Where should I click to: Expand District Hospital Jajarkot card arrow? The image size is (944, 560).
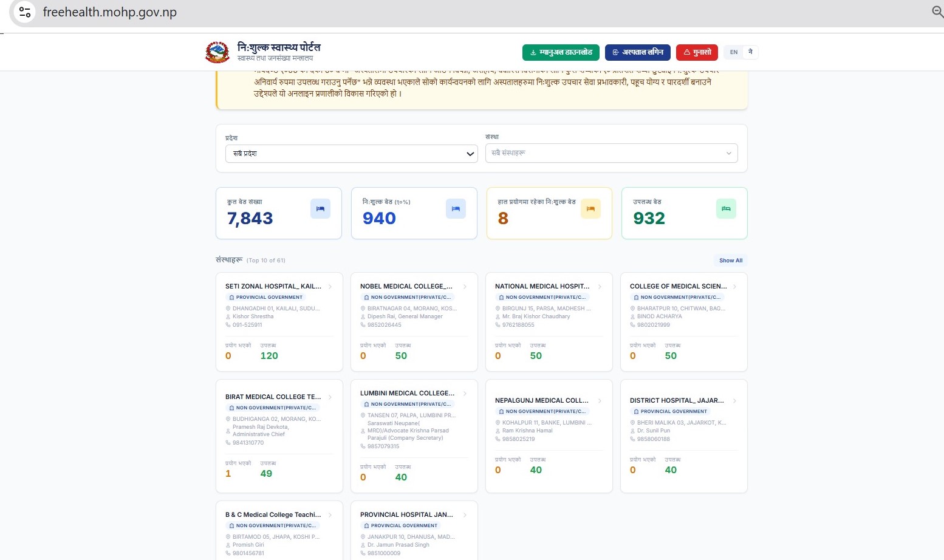734,401
